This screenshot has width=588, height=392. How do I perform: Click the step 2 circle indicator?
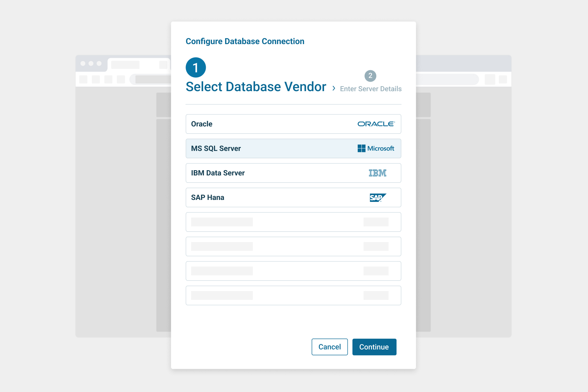point(370,76)
